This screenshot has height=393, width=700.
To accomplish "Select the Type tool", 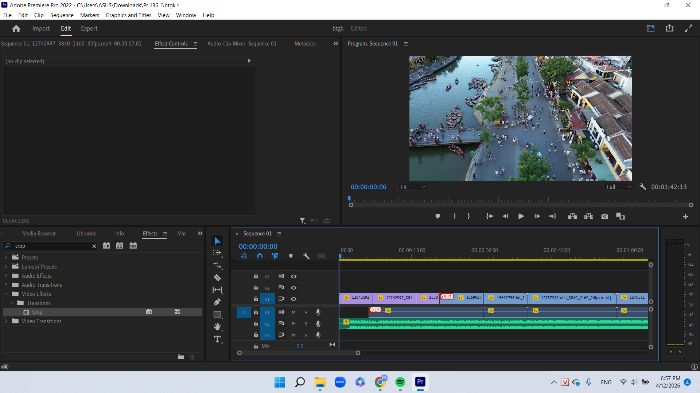I will pyautogui.click(x=217, y=339).
